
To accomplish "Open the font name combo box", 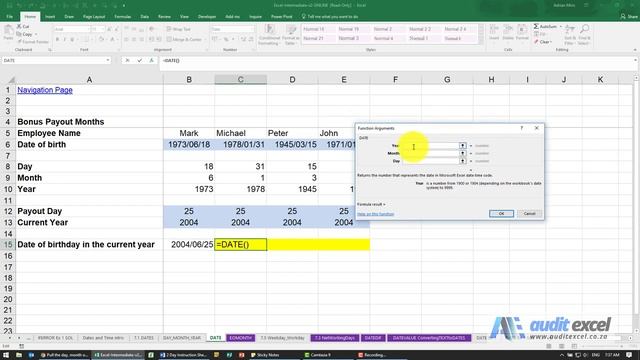I will 71,29.
